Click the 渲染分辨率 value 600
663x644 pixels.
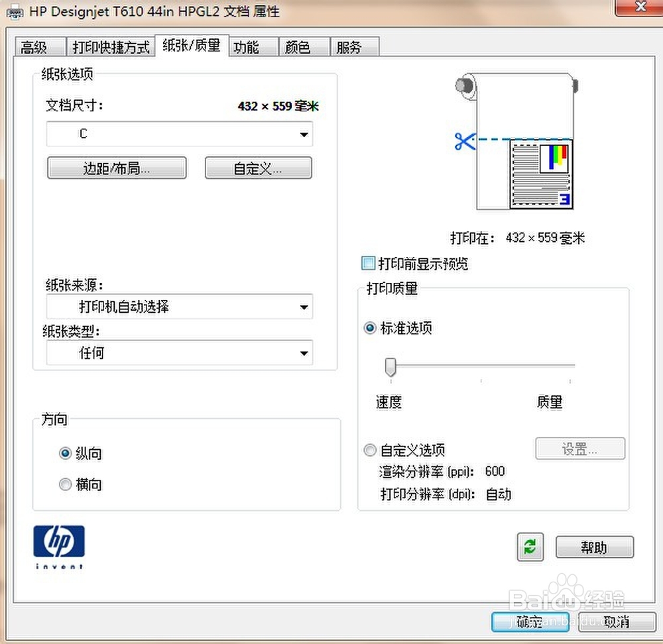495,471
